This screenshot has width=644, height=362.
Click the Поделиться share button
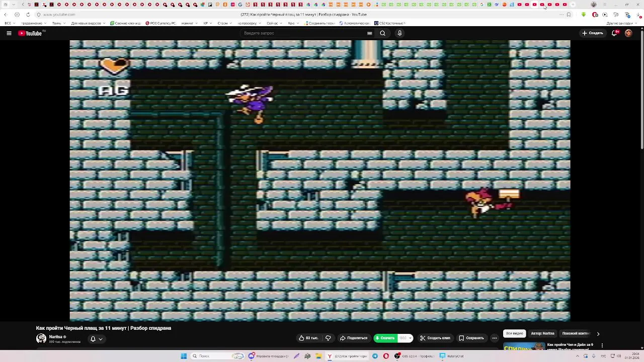(x=354, y=338)
